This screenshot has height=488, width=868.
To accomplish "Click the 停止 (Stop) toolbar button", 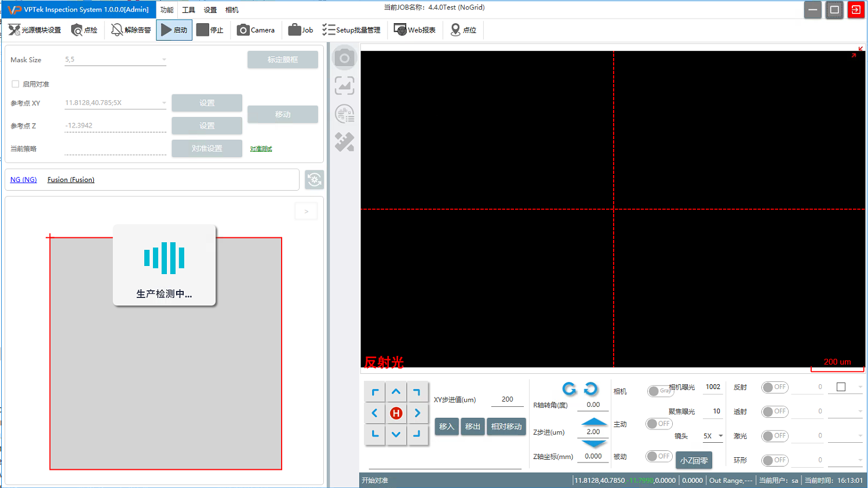I will click(x=210, y=30).
